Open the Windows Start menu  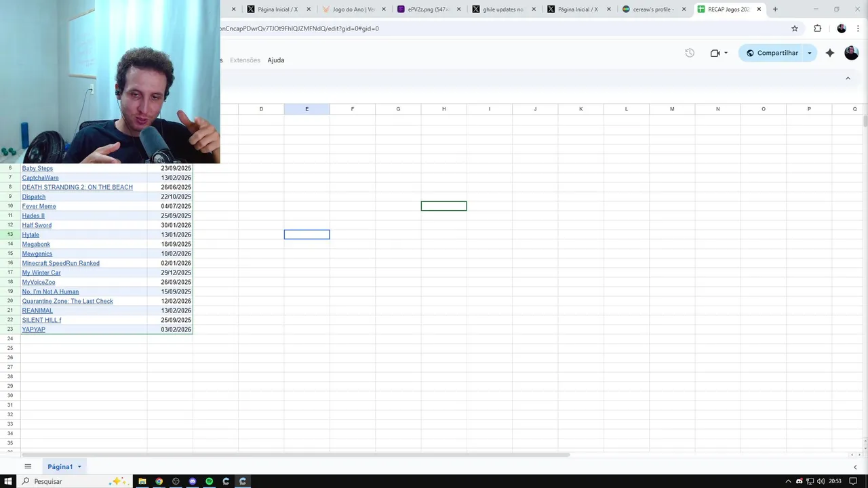[x=8, y=481]
